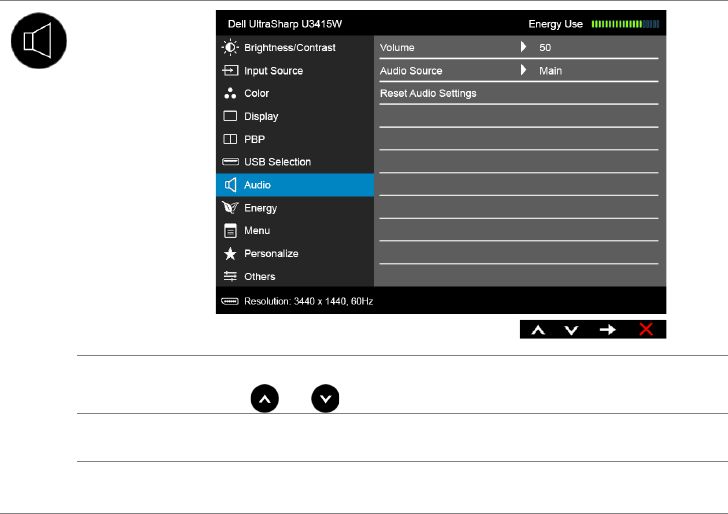Click the Resolution 3440 x 1440, 60Hz text

[x=308, y=301]
